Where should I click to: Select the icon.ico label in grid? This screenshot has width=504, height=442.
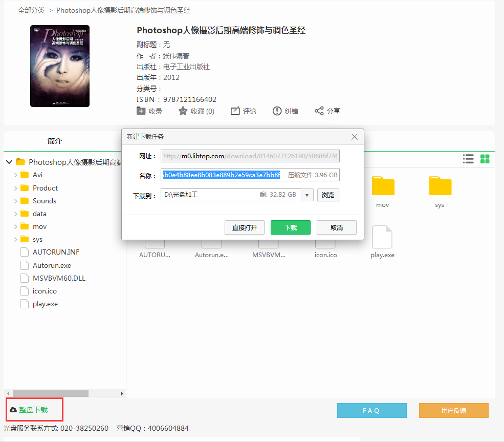(325, 255)
